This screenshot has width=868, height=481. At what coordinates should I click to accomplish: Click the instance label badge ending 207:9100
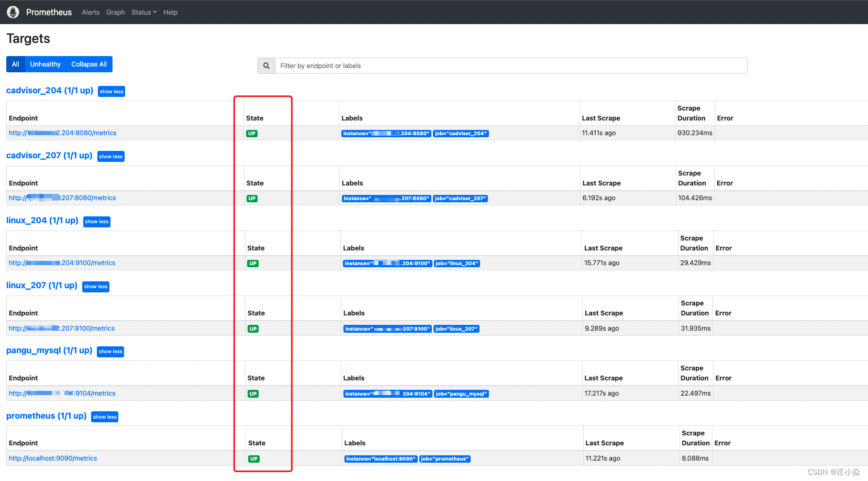point(388,329)
